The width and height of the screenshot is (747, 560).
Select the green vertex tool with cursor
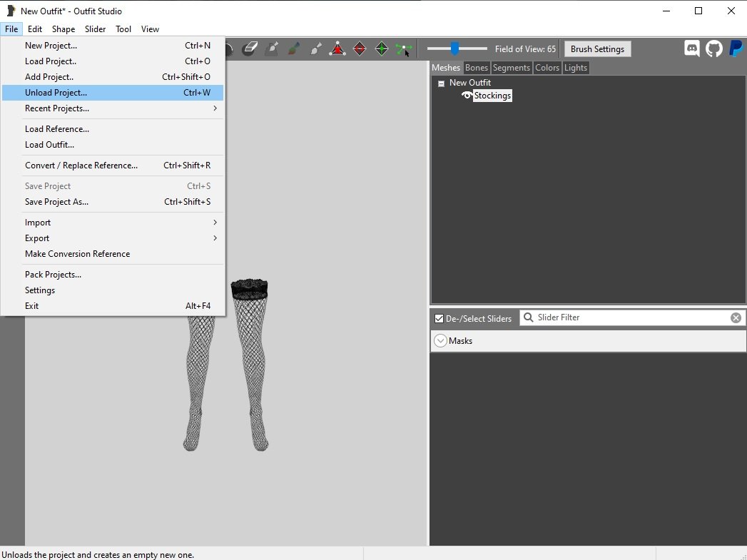404,49
